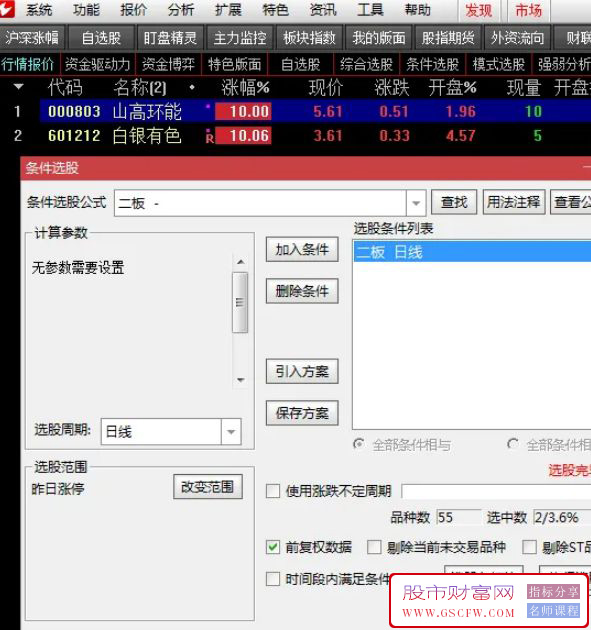Enable the 剔除当前未交易品种 checkbox
The image size is (591, 630).
click(374, 547)
